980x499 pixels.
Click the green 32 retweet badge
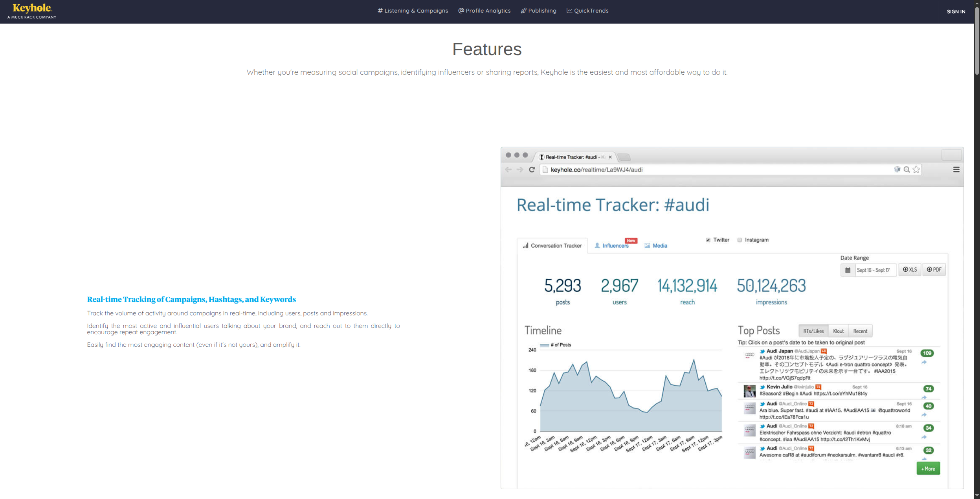928,451
